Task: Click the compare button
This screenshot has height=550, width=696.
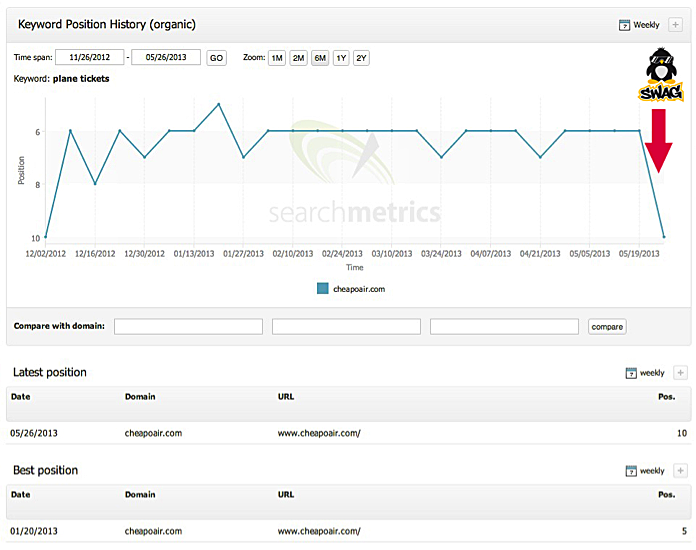Action: pyautogui.click(x=607, y=327)
